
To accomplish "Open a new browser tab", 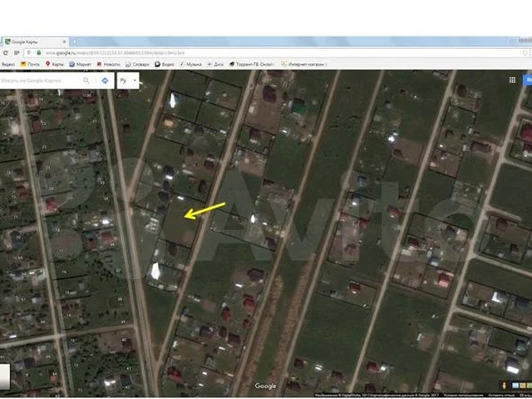I will [x=74, y=42].
